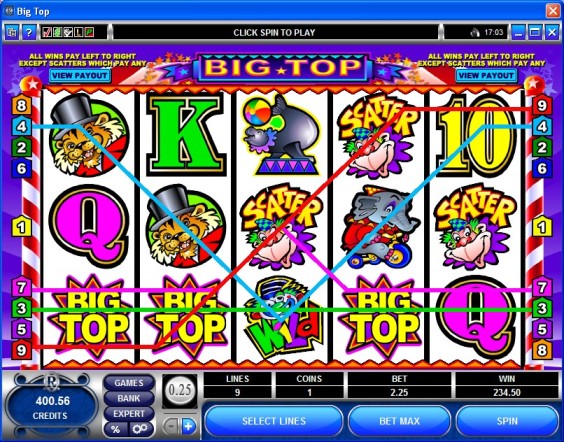
Task: Open the BANK menu
Action: (x=129, y=398)
